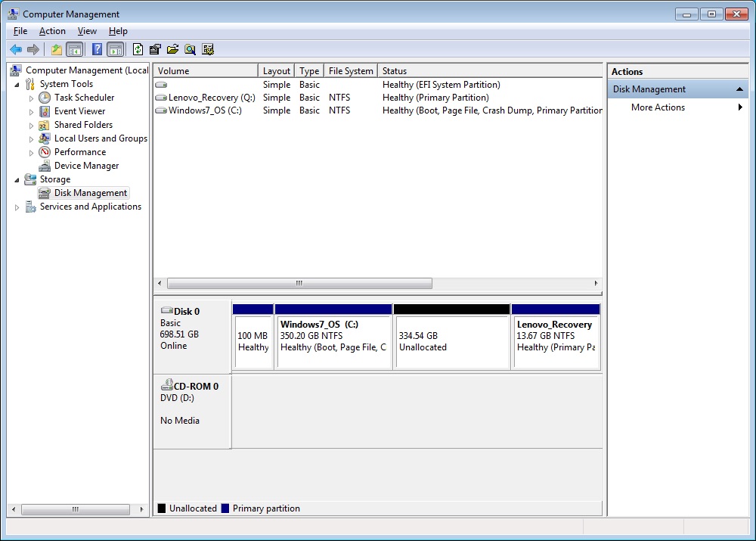Expand Local Users and Groups node arrow
756x541 pixels.
coord(31,139)
